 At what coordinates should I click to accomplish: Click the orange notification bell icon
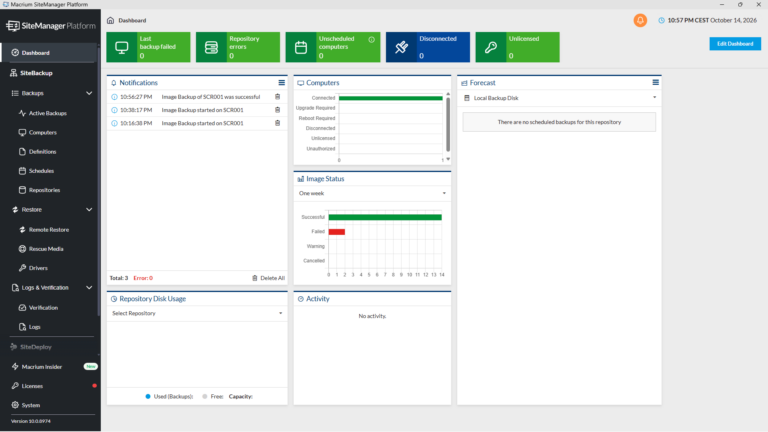[x=640, y=20]
